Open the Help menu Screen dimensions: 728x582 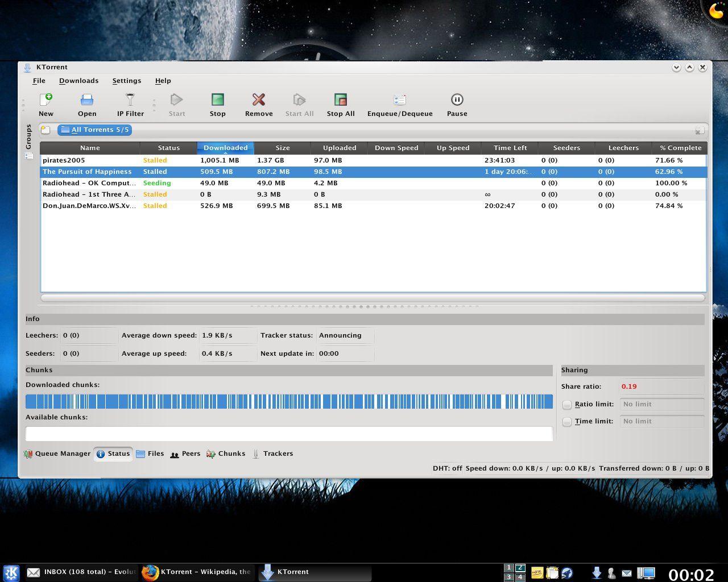click(163, 81)
